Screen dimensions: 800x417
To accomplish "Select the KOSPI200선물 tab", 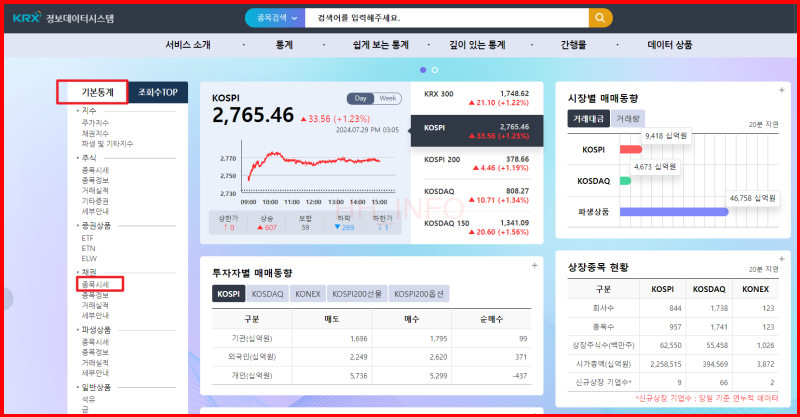I will point(357,294).
